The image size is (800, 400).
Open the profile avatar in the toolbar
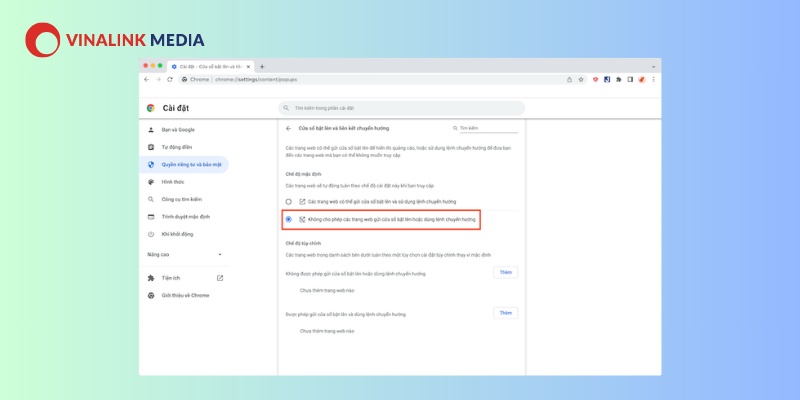[x=642, y=80]
